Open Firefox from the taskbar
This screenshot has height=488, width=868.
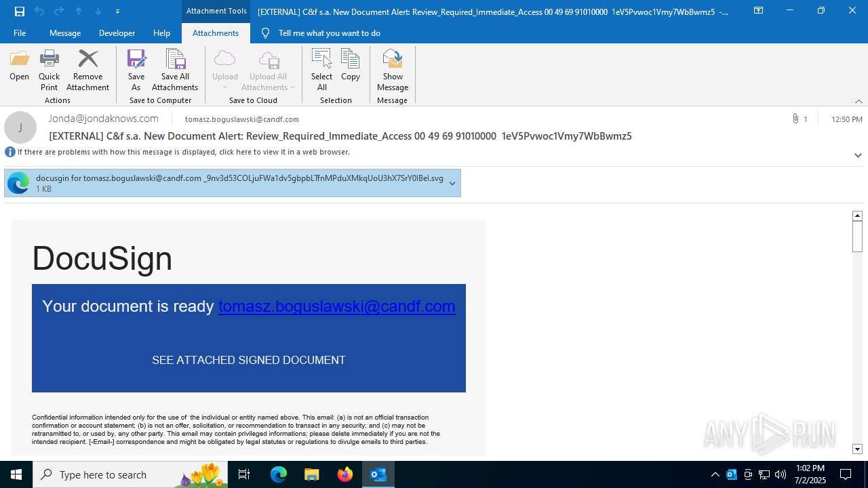tap(345, 474)
